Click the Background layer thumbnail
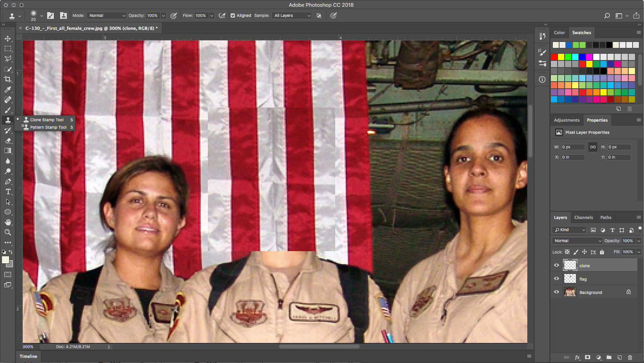This screenshot has height=363, width=644. [570, 292]
